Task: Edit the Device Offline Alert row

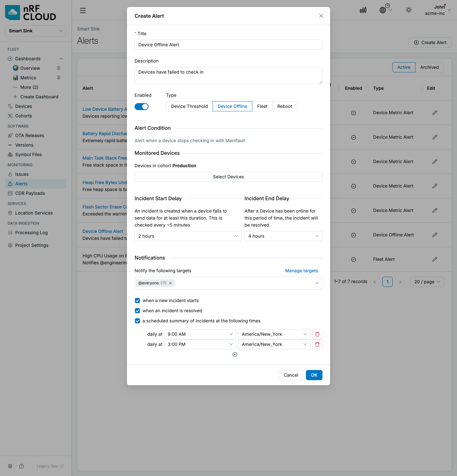Action: coord(435,235)
